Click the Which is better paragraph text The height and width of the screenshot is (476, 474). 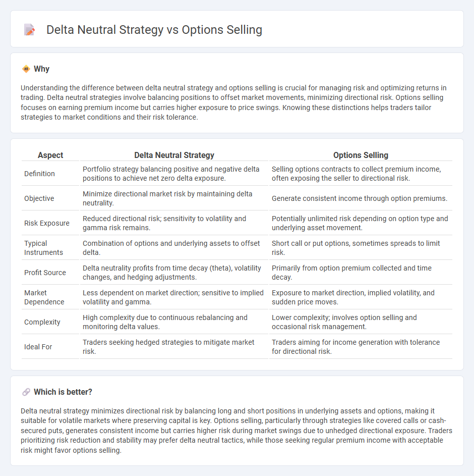point(236,431)
